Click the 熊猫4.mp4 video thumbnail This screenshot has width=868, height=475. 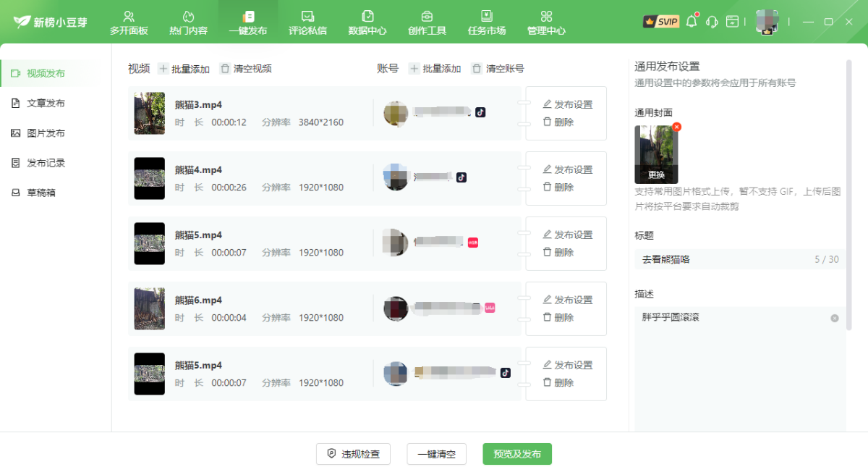(x=150, y=179)
